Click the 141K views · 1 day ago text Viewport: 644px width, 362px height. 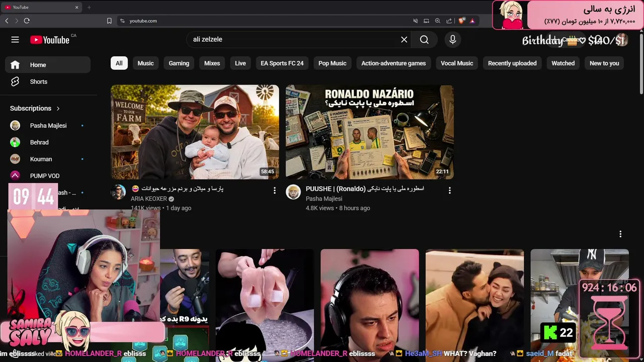click(161, 208)
